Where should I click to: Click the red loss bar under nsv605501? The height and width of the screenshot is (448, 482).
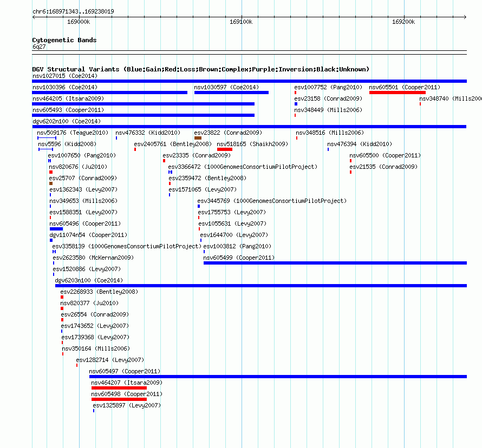coord(398,93)
